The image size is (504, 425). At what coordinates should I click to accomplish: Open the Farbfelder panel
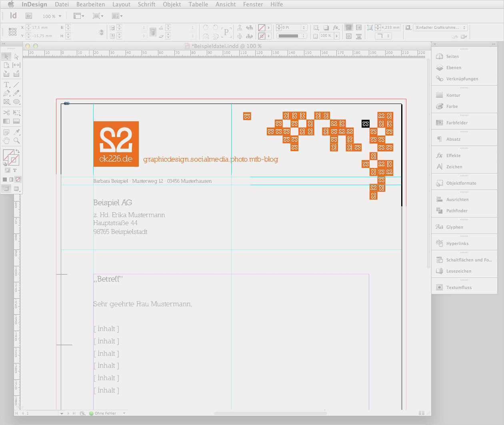pyautogui.click(x=456, y=123)
